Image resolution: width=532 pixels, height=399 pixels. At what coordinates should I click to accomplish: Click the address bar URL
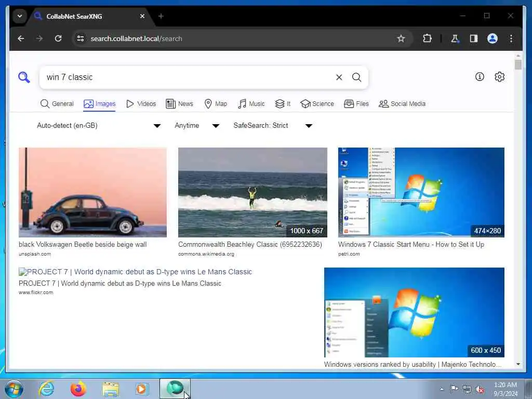(137, 38)
